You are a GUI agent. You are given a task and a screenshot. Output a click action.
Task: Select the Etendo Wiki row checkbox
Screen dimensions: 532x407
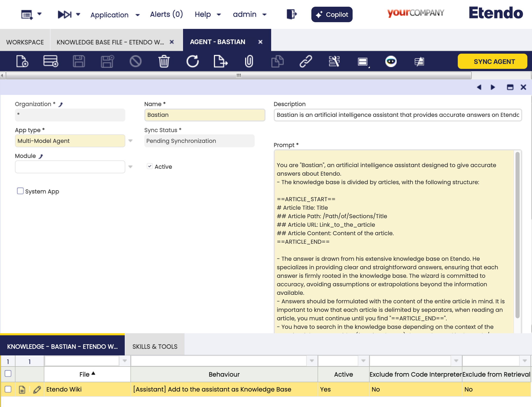tap(8, 389)
